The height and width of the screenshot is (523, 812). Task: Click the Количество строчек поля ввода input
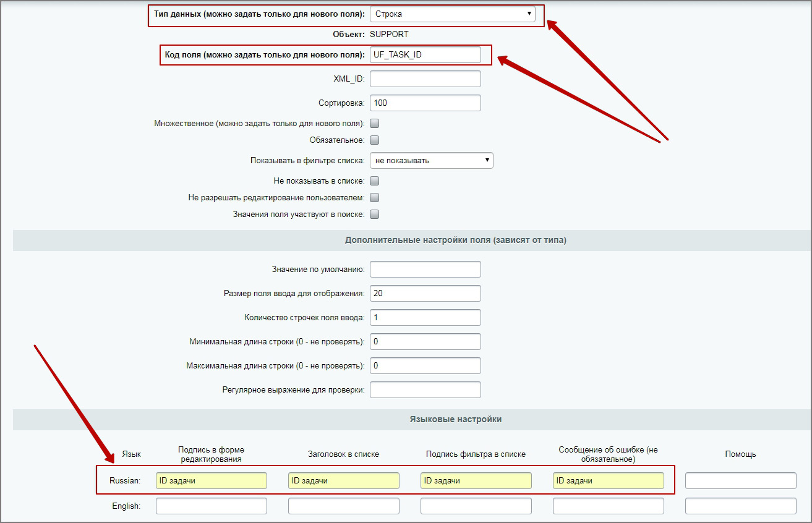click(x=425, y=317)
